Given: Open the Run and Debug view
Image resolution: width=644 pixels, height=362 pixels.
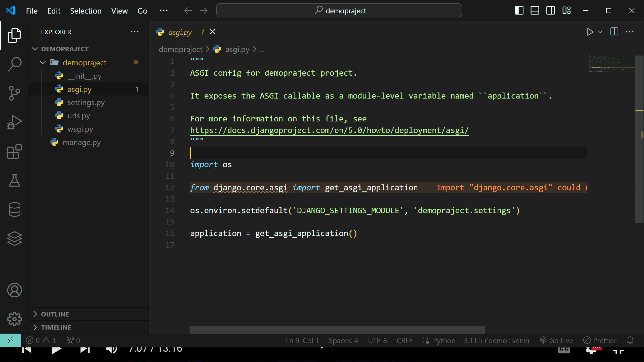Looking at the screenshot, I should [x=14, y=122].
